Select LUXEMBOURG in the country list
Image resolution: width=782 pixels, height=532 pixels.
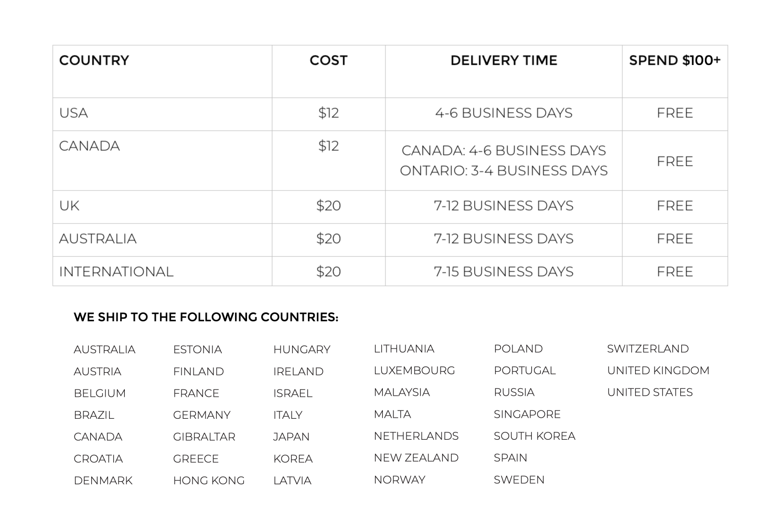(x=414, y=371)
